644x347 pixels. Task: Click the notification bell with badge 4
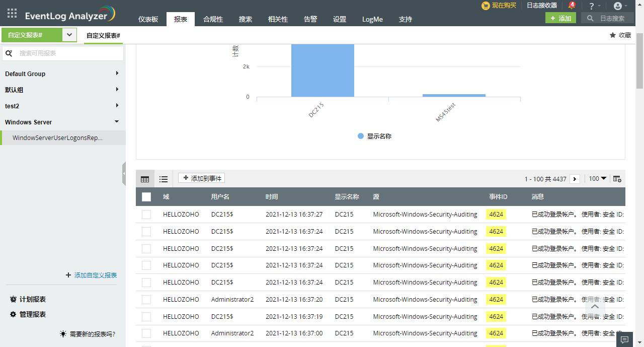[x=571, y=6]
